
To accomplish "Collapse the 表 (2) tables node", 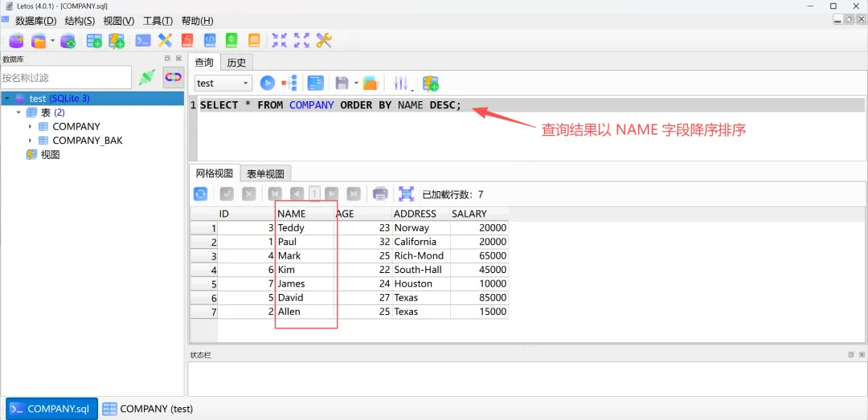I will (18, 112).
